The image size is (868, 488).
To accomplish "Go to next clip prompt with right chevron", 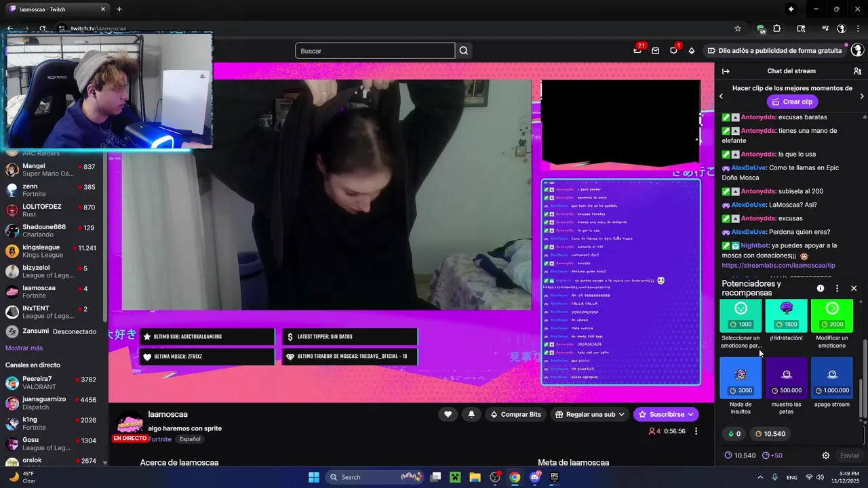I will coord(862,96).
